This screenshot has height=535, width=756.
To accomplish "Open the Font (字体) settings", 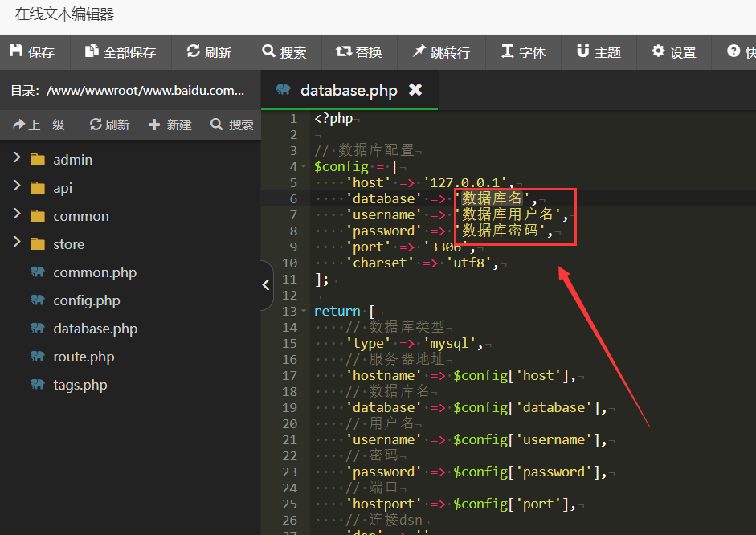I will click(x=523, y=52).
